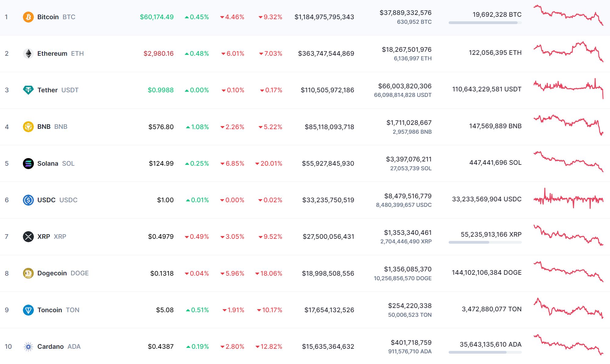The width and height of the screenshot is (610, 364).
Task: Click the USDC blue logo icon
Action: 28,200
